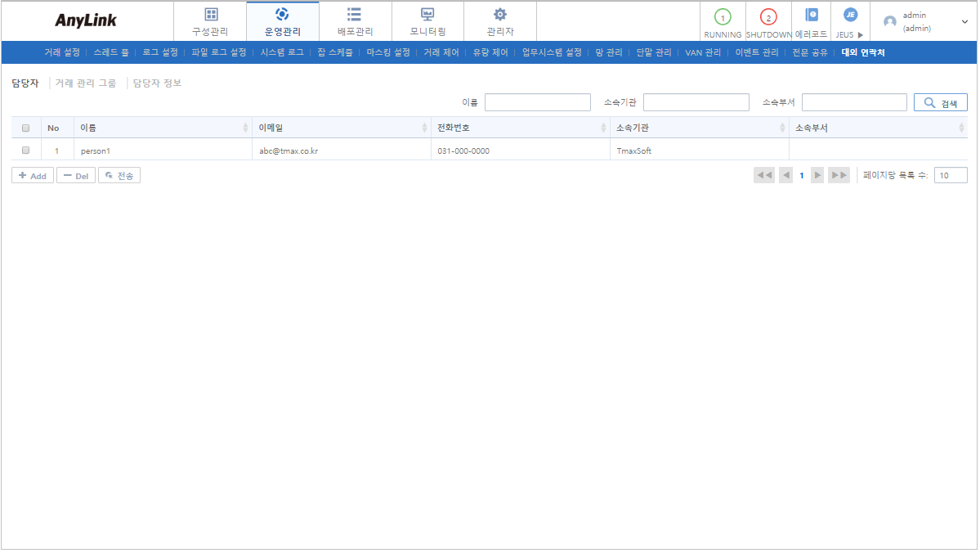Toggle the select-all header checkbox
The image size is (980, 553).
pyautogui.click(x=26, y=128)
